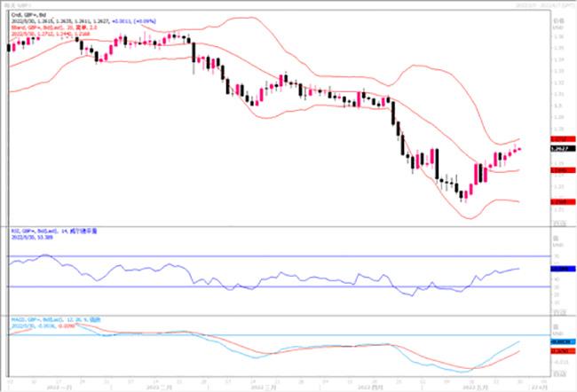577x392 pixels.
Task: Open the MACD indicator legend label
Action: pos(53,317)
